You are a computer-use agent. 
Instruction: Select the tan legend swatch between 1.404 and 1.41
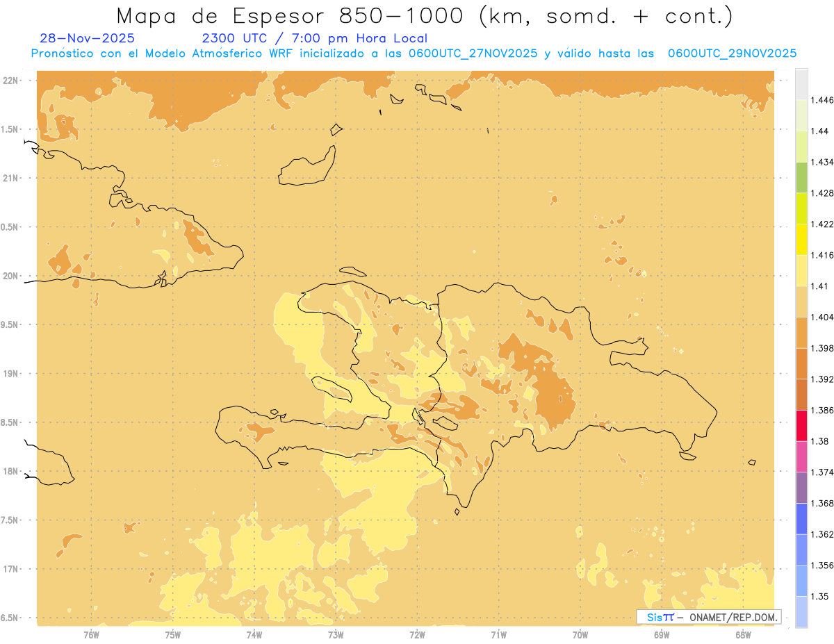(801, 302)
